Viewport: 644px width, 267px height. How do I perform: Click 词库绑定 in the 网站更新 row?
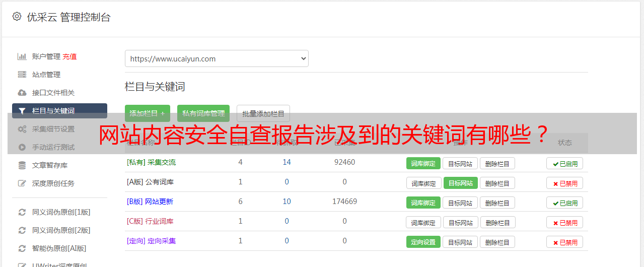pos(423,203)
